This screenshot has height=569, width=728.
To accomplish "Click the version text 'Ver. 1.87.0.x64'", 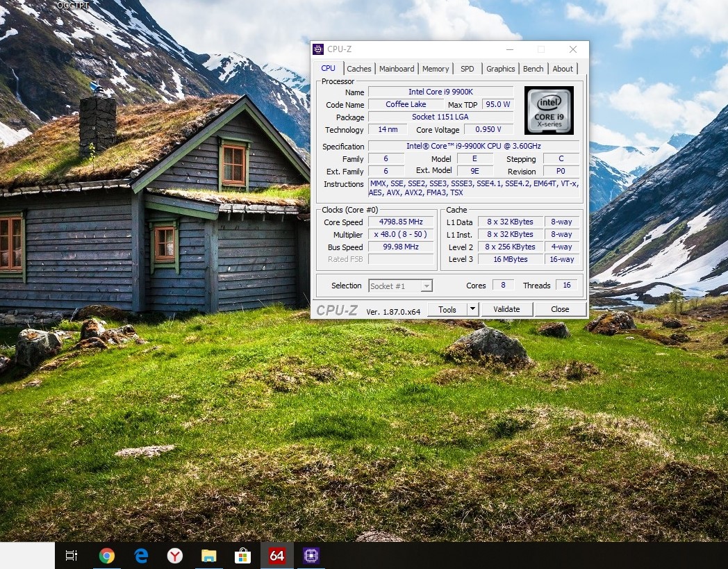I will coord(393,312).
